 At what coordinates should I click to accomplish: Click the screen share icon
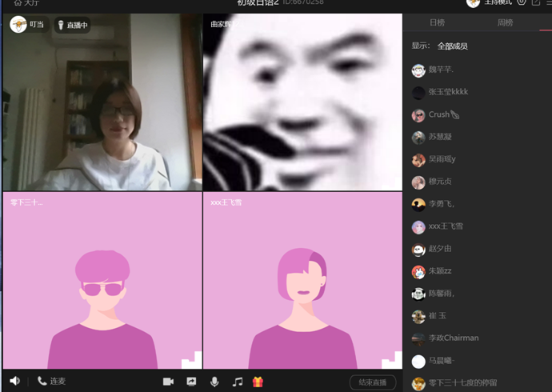[191, 382]
